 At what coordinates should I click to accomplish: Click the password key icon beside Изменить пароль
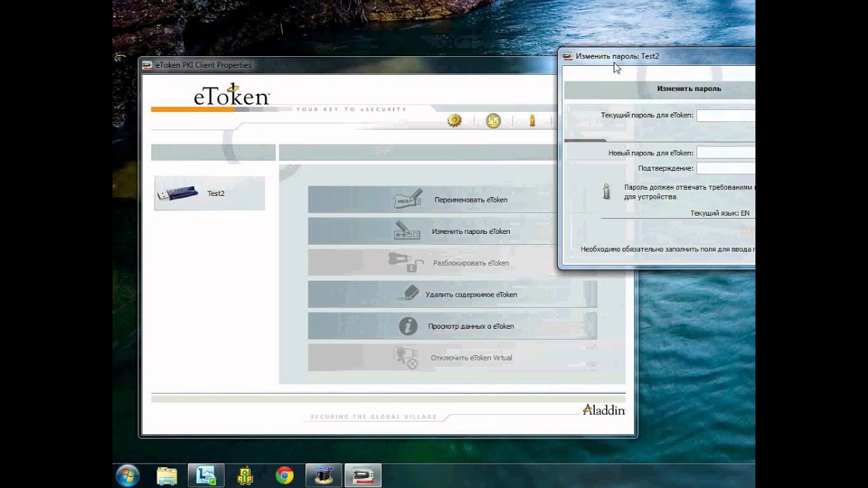click(x=408, y=230)
